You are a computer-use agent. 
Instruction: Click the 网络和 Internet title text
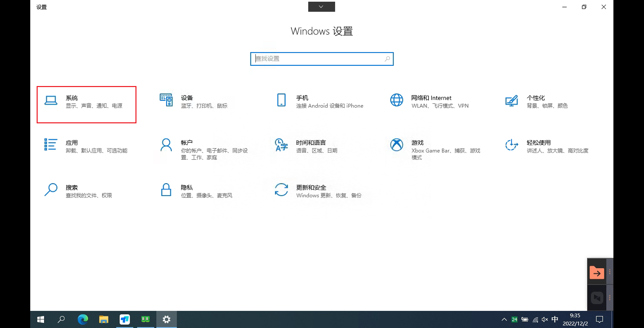[431, 98]
